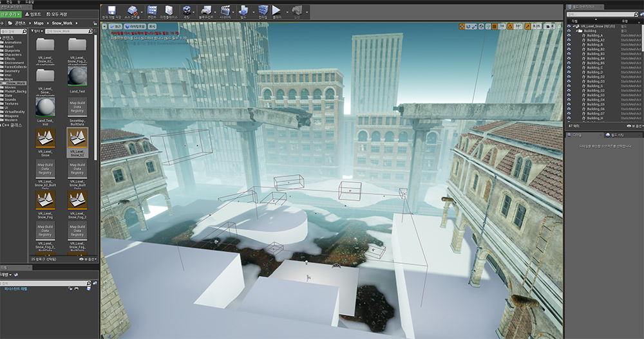644x339 pixels.
Task: Collapse the VR_Level_Snow root in outliner
Action: tap(574, 26)
